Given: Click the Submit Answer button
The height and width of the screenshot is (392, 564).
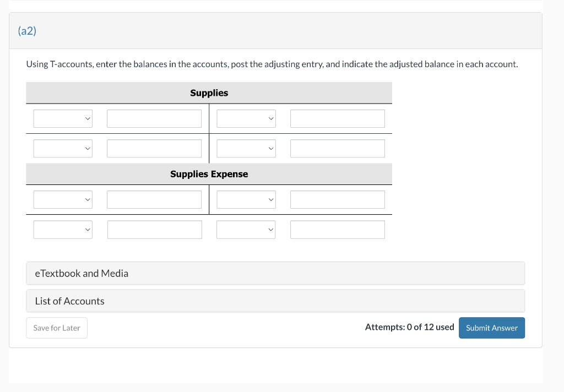Looking at the screenshot, I should pos(491,328).
